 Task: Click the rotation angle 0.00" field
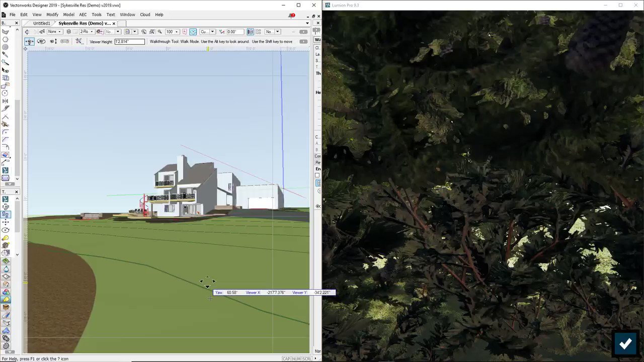pos(235,32)
